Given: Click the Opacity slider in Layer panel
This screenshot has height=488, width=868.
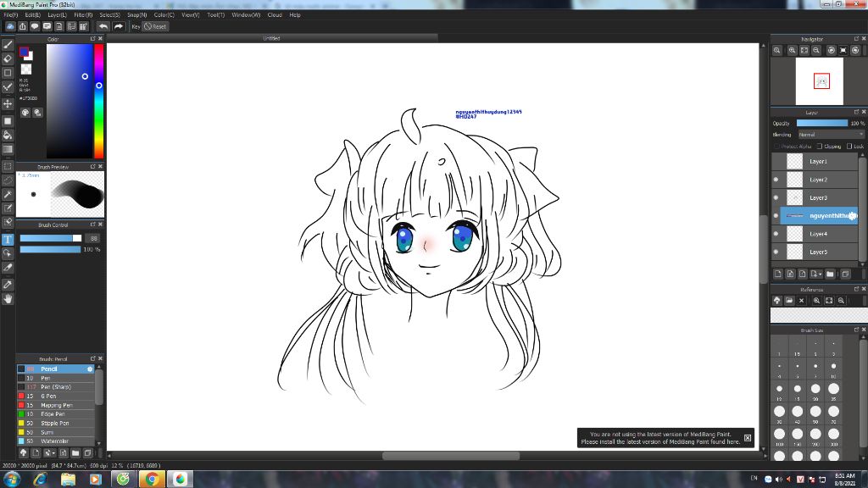Looking at the screenshot, I should click(822, 124).
